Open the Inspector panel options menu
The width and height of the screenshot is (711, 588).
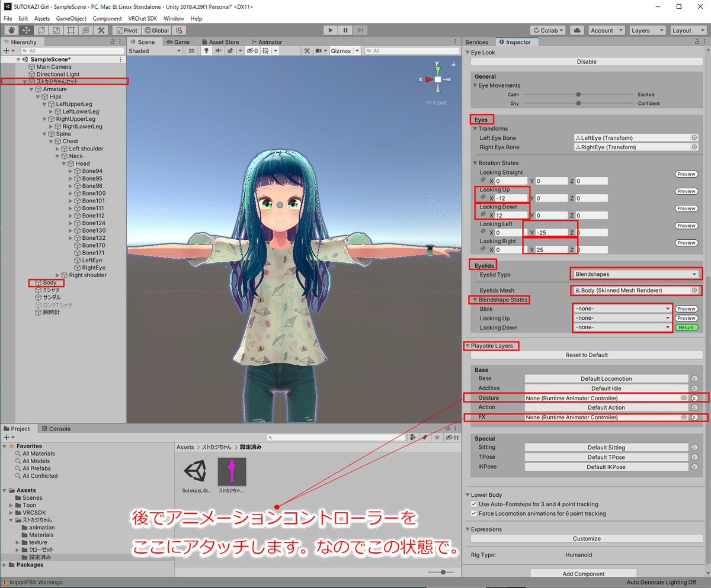703,42
